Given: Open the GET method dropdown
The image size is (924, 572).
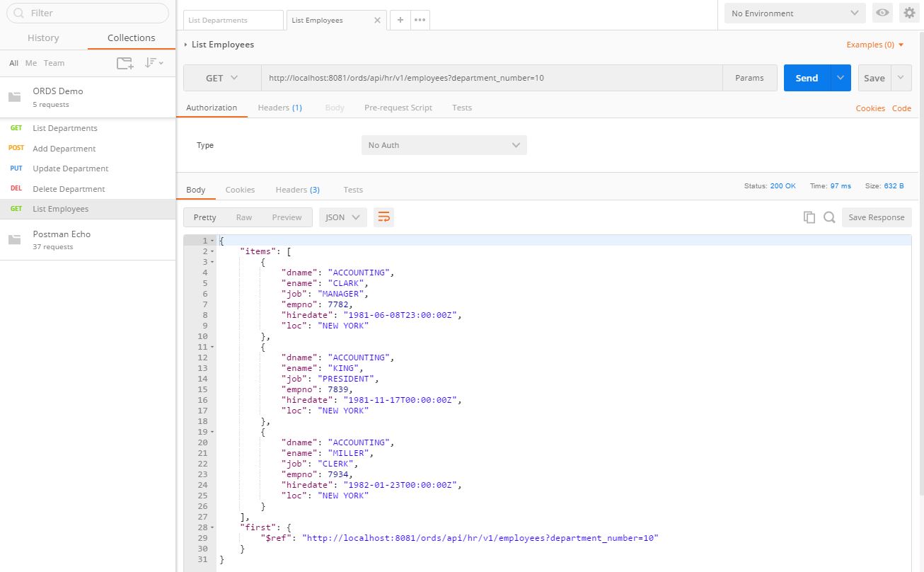Looking at the screenshot, I should pos(221,78).
